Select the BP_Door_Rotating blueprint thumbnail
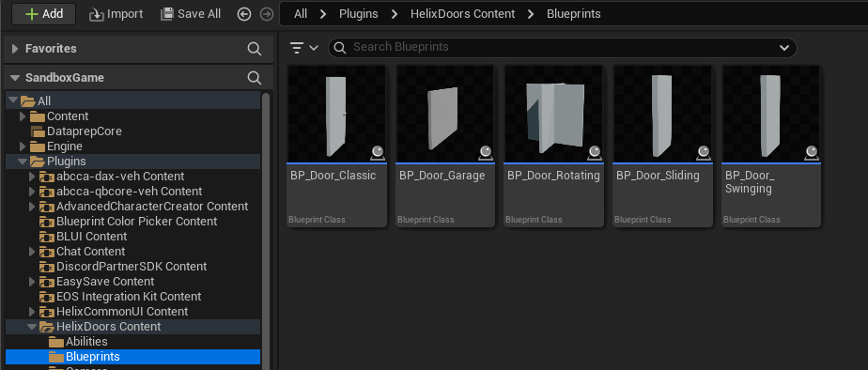868x370 pixels. click(x=553, y=114)
